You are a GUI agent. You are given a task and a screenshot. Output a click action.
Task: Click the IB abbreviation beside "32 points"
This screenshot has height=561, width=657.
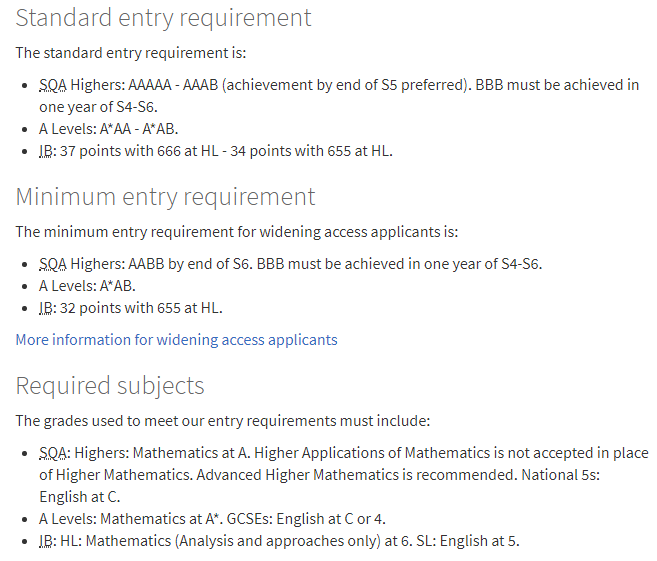pos(46,308)
